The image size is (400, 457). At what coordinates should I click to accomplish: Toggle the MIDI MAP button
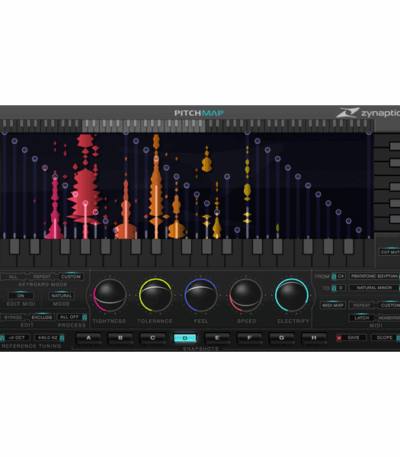[x=333, y=305]
